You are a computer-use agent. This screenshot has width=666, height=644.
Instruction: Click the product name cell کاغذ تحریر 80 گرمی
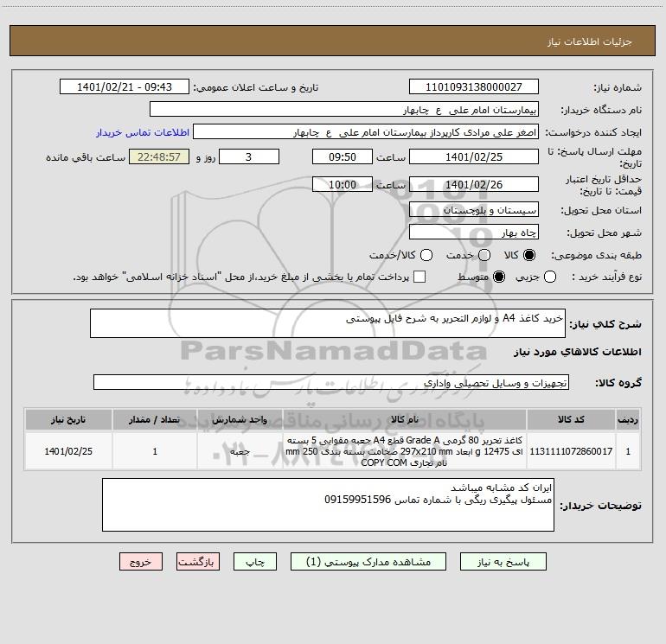click(405, 451)
